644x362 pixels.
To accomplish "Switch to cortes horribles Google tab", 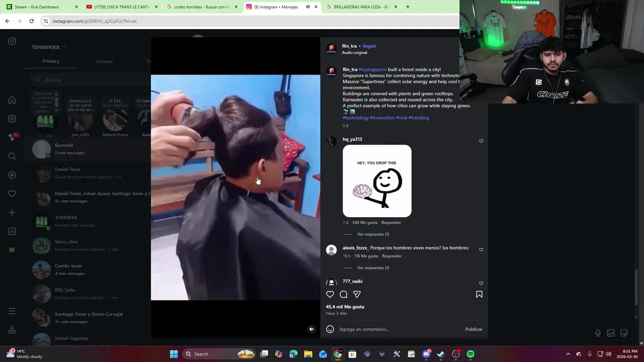I will click(x=201, y=7).
